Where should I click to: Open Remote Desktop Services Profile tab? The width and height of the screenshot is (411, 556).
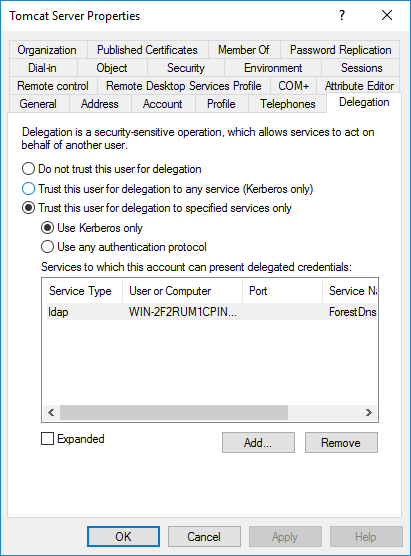(184, 86)
